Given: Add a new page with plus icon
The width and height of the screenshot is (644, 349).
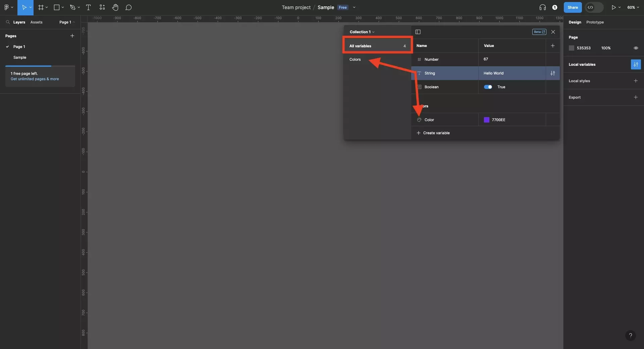Looking at the screenshot, I should (x=72, y=36).
